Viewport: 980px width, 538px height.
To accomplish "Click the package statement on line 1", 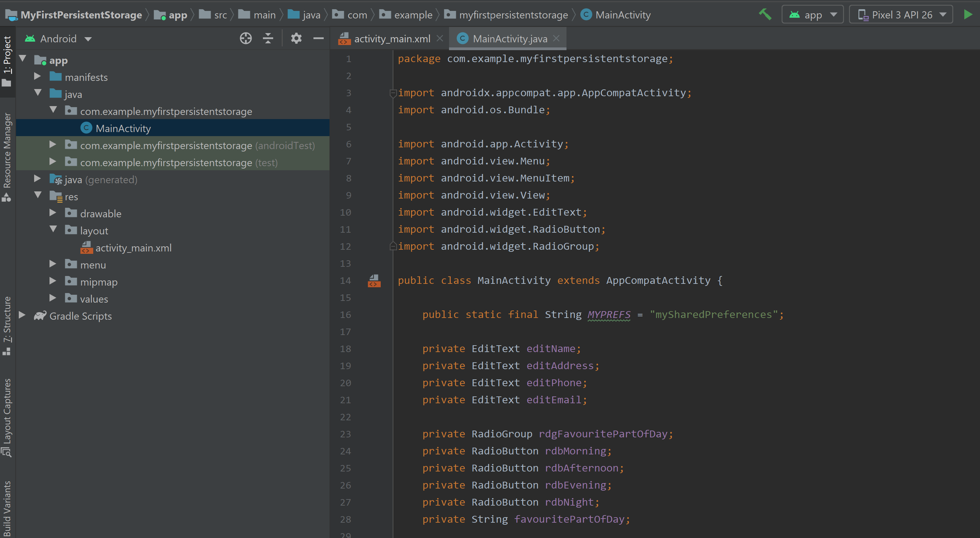I will pos(535,59).
